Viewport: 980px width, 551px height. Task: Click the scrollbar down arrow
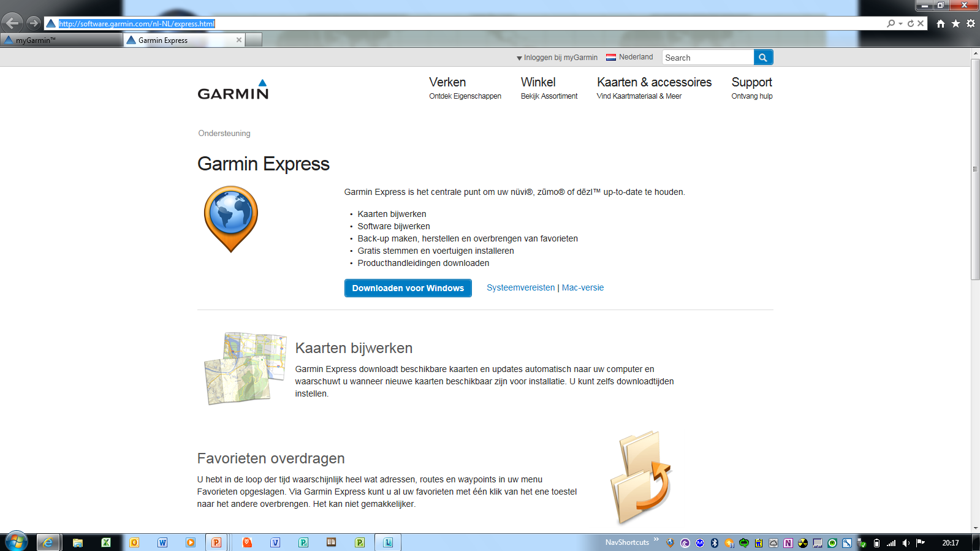tap(975, 528)
